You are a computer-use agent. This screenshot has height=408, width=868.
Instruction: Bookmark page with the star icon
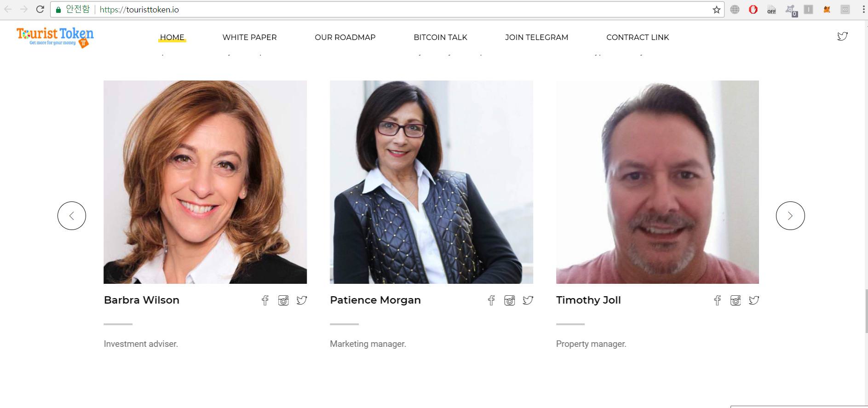(x=716, y=10)
